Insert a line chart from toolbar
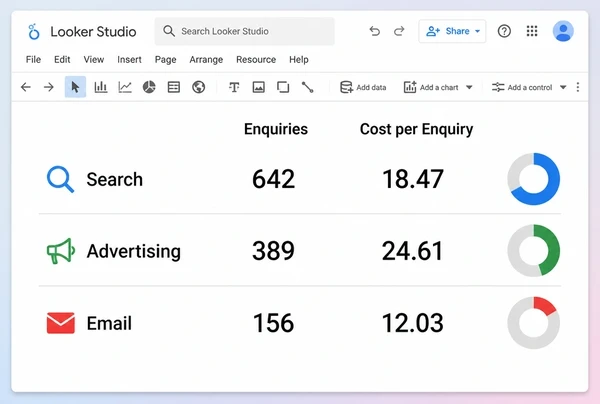This screenshot has height=404, width=600. pyautogui.click(x=125, y=87)
